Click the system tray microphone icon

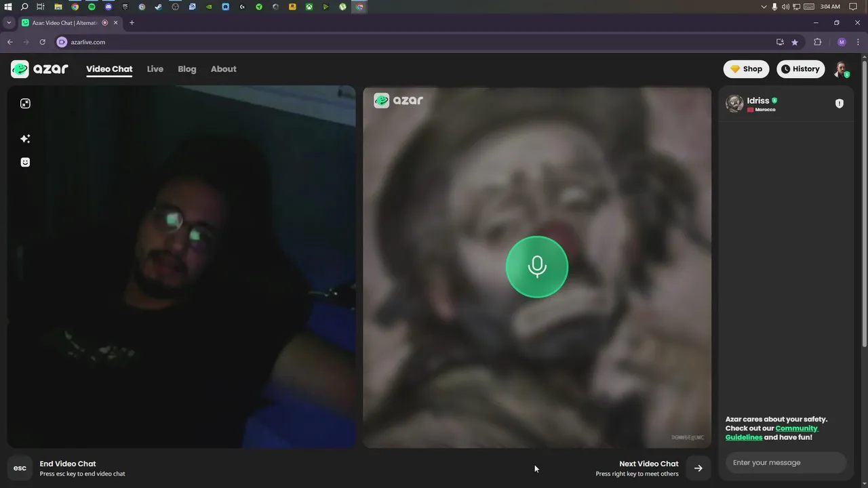pos(774,7)
